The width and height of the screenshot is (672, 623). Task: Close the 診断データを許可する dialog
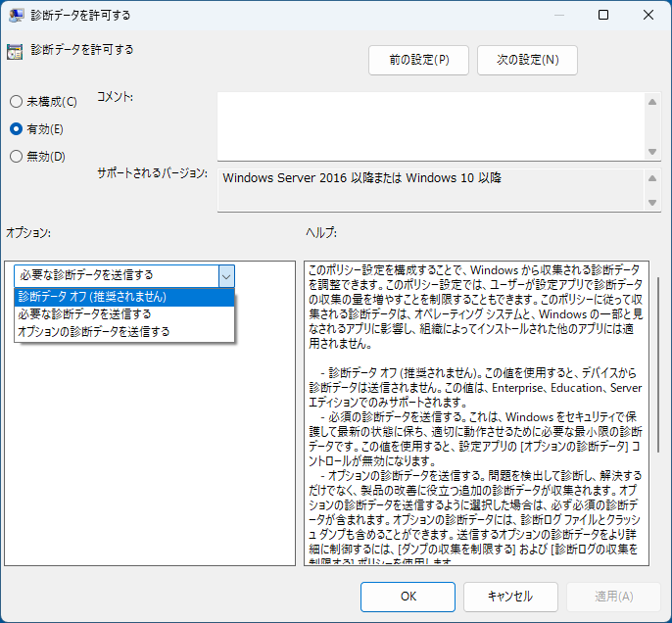coord(648,15)
